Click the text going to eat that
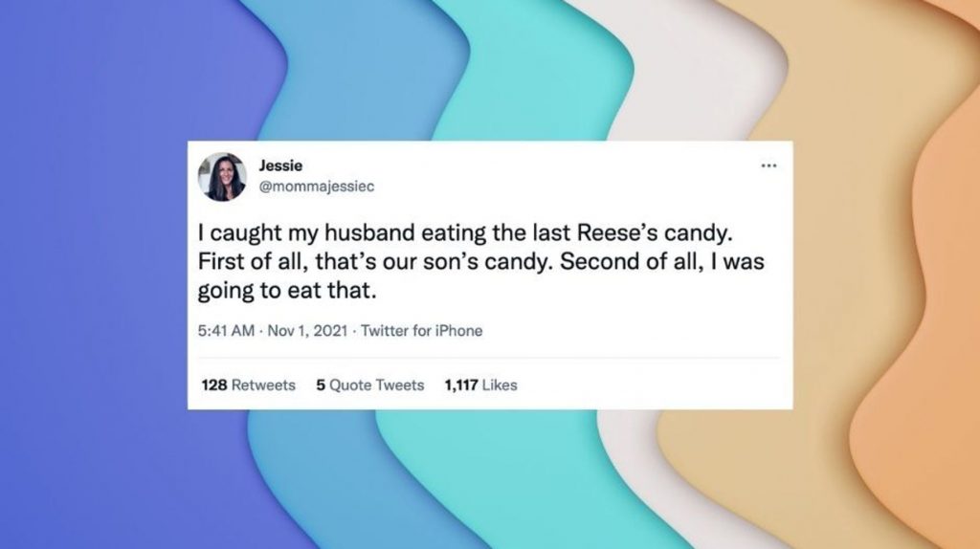This screenshot has width=980, height=549. [287, 291]
